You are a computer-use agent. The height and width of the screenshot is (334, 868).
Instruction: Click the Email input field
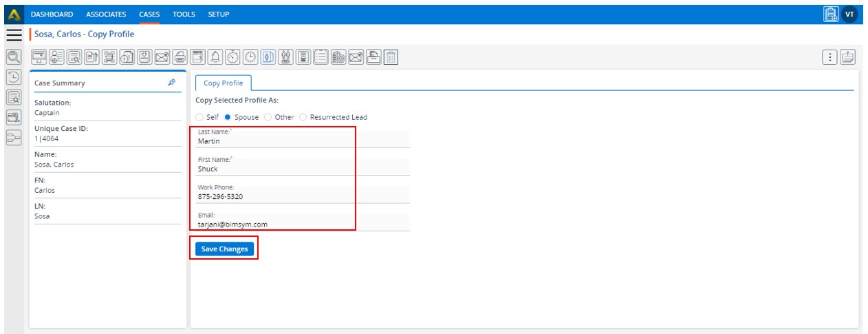pyautogui.click(x=301, y=225)
